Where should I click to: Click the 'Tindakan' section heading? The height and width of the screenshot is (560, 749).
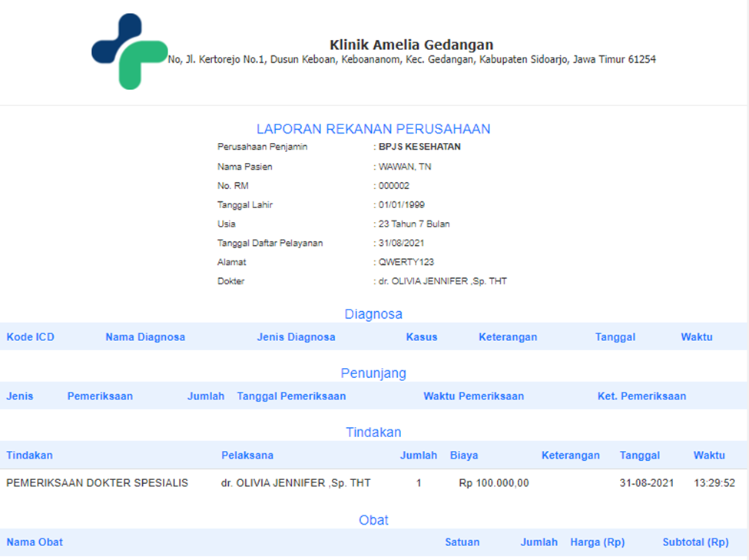(x=373, y=432)
